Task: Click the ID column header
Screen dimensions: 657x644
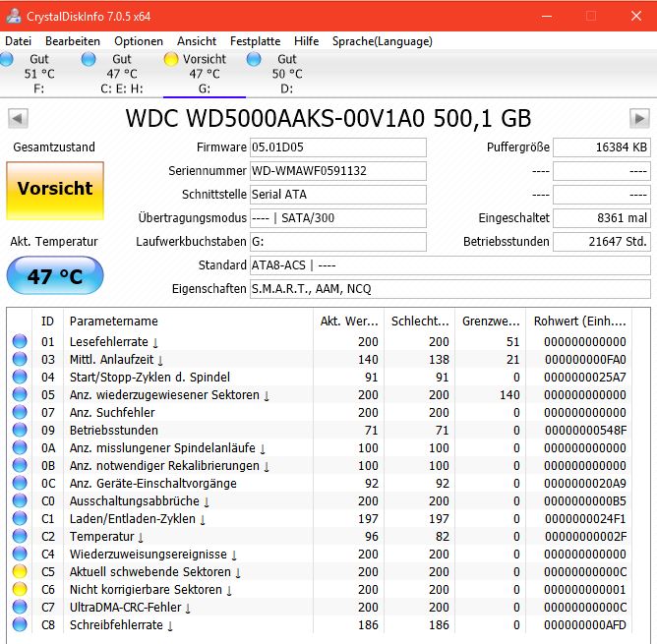Action: (47, 322)
